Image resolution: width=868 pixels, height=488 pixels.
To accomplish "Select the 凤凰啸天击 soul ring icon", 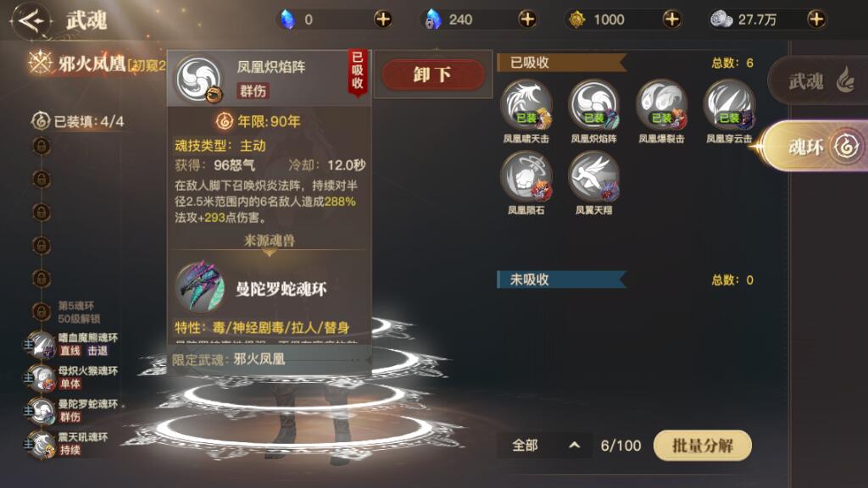I will tap(526, 105).
